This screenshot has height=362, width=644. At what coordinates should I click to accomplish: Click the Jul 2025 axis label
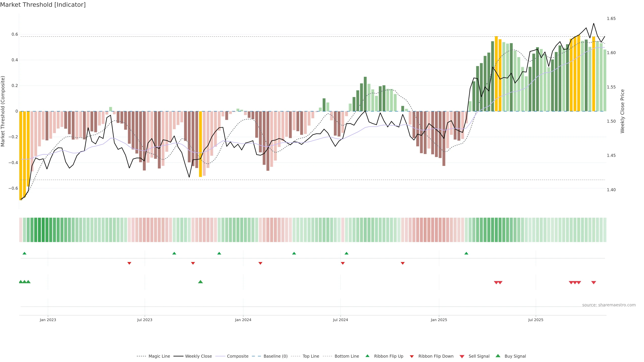[x=535, y=320]
